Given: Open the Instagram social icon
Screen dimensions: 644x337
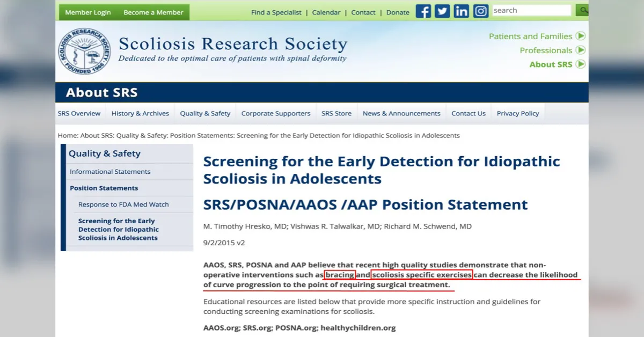Looking at the screenshot, I should [481, 11].
